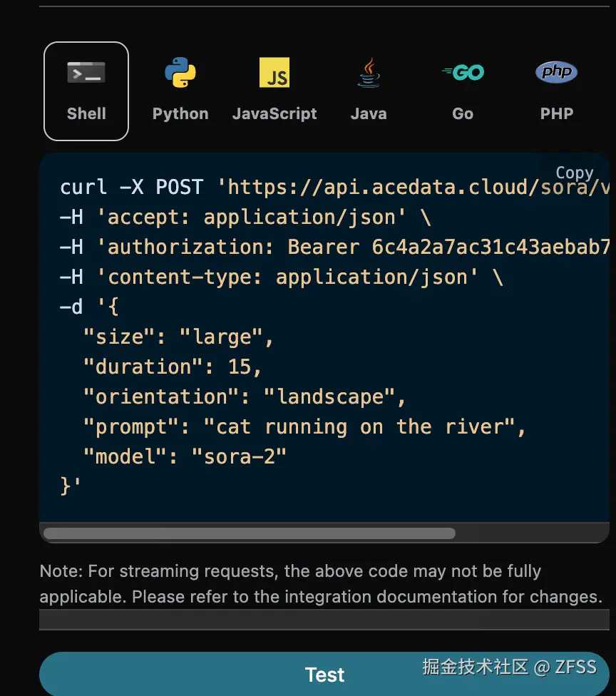Image resolution: width=616 pixels, height=696 pixels.
Task: Choose the Python logo icon
Action: point(180,72)
